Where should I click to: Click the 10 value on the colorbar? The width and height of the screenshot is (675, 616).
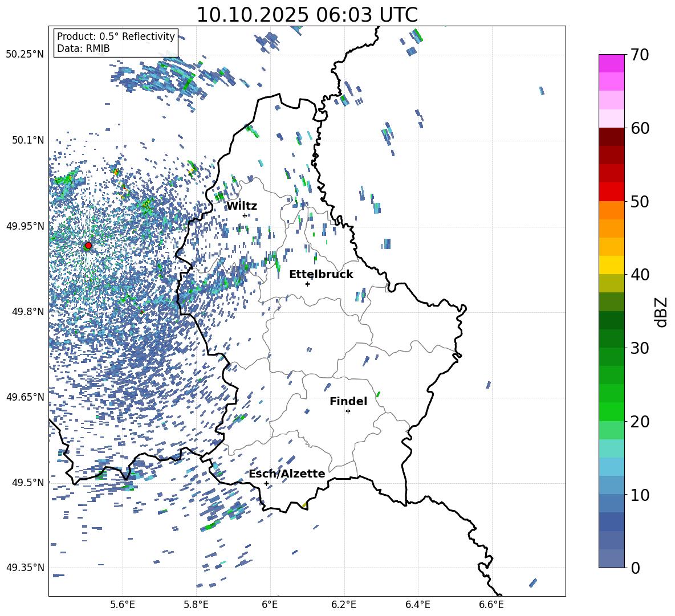[x=640, y=495]
